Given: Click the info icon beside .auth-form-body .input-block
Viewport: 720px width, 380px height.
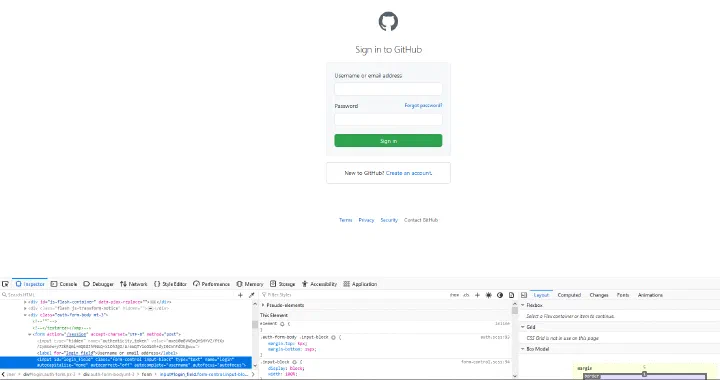Looking at the screenshot, I should [333, 337].
